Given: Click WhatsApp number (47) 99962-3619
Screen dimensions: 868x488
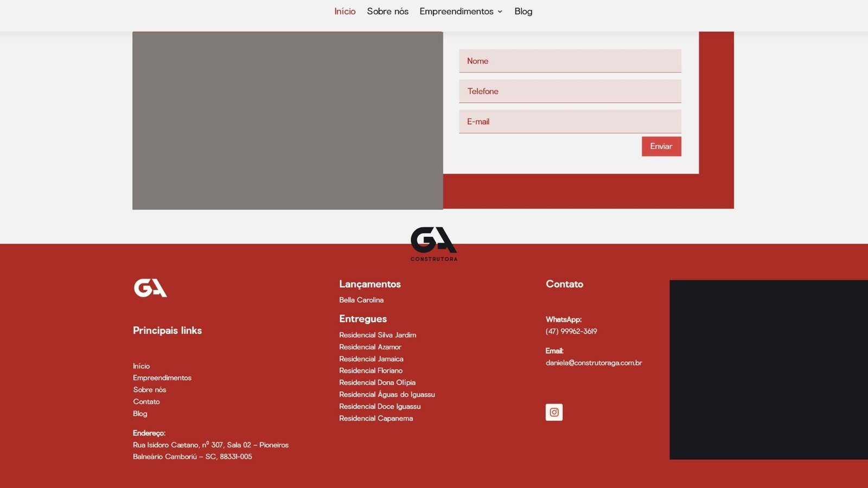Looking at the screenshot, I should point(571,331).
